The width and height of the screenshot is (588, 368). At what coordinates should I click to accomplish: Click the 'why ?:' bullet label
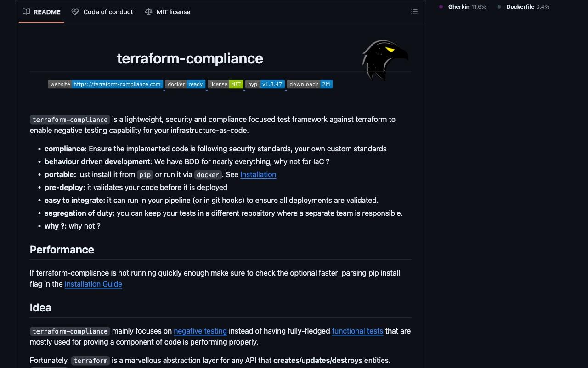click(56, 226)
